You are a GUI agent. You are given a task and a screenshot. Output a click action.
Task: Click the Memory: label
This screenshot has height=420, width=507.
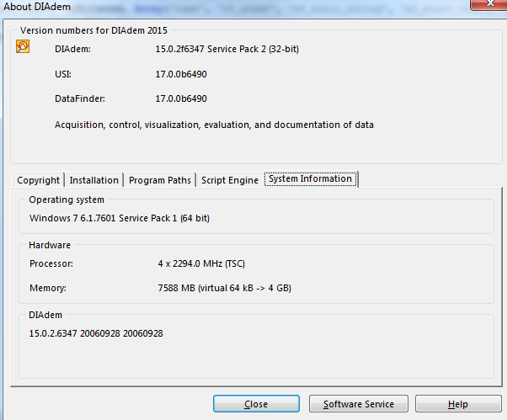[x=48, y=288]
